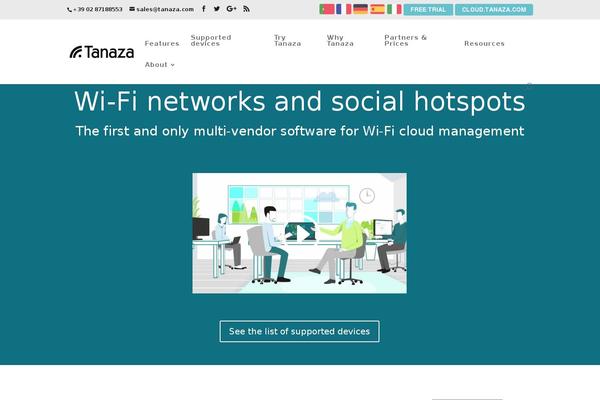The image size is (600, 400).
Task: Open the Facebook social icon
Action: click(204, 9)
